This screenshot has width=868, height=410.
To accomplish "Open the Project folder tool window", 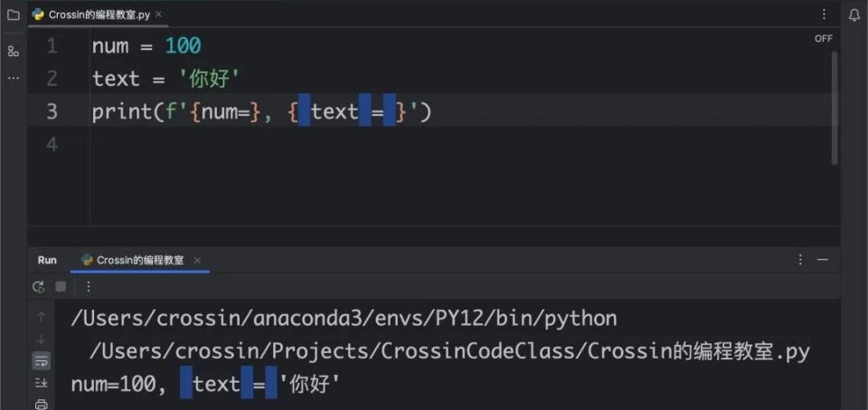I will 14,15.
